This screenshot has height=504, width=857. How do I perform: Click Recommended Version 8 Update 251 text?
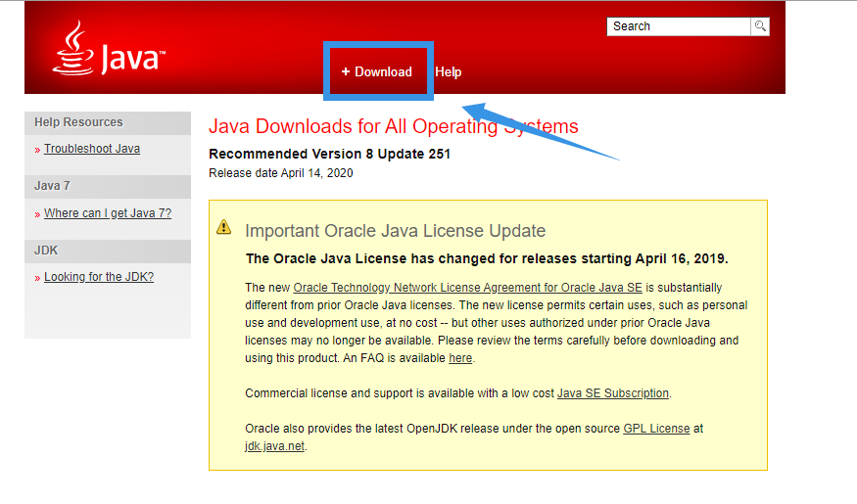tap(329, 154)
